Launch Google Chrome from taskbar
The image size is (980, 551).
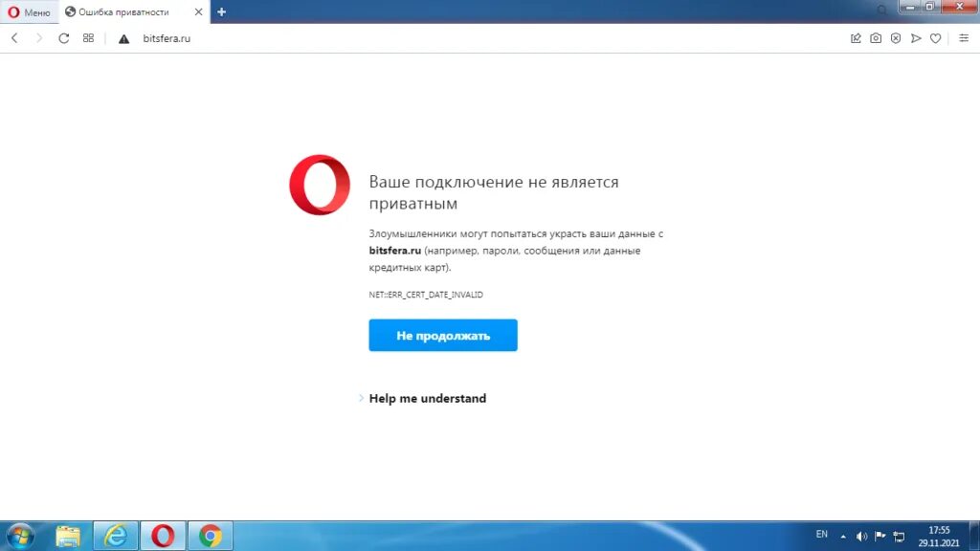tap(211, 536)
